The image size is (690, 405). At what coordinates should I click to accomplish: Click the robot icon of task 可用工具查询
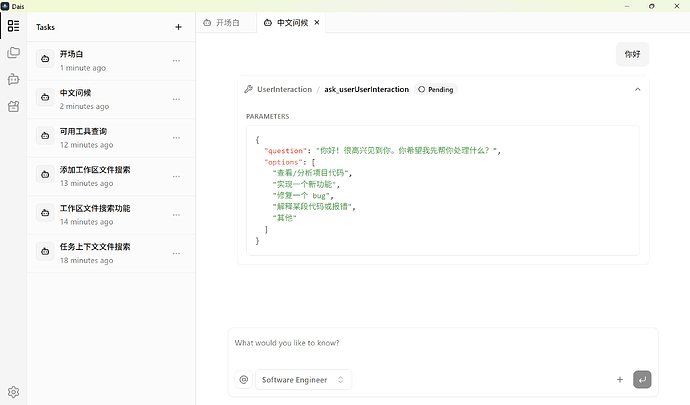45,136
